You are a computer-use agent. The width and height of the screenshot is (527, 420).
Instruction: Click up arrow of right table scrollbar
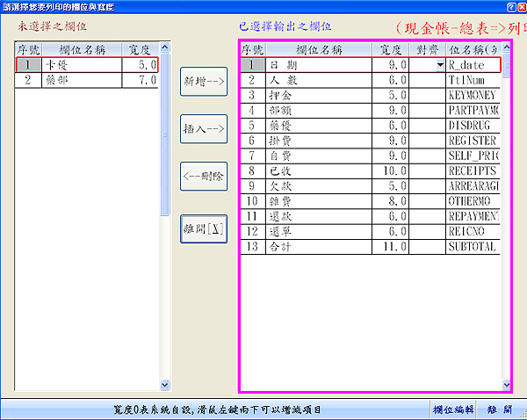(506, 46)
